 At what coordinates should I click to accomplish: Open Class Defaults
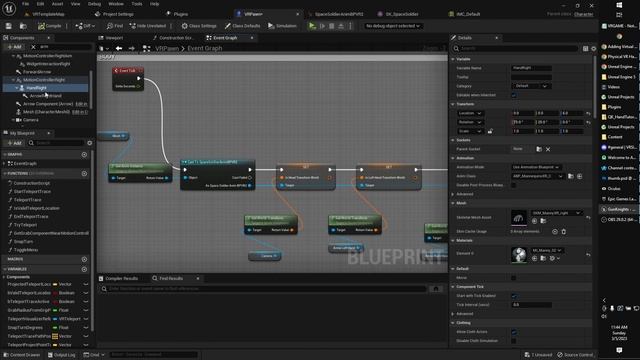[242, 26]
